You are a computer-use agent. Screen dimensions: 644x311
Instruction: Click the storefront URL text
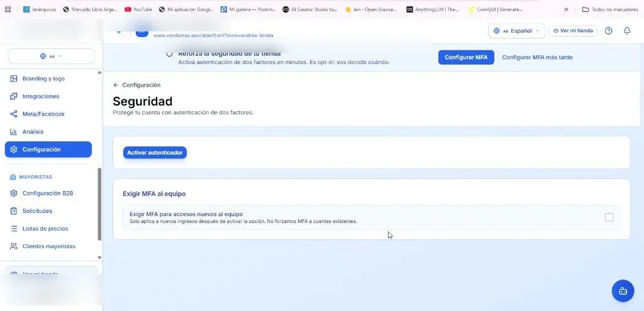(213, 36)
